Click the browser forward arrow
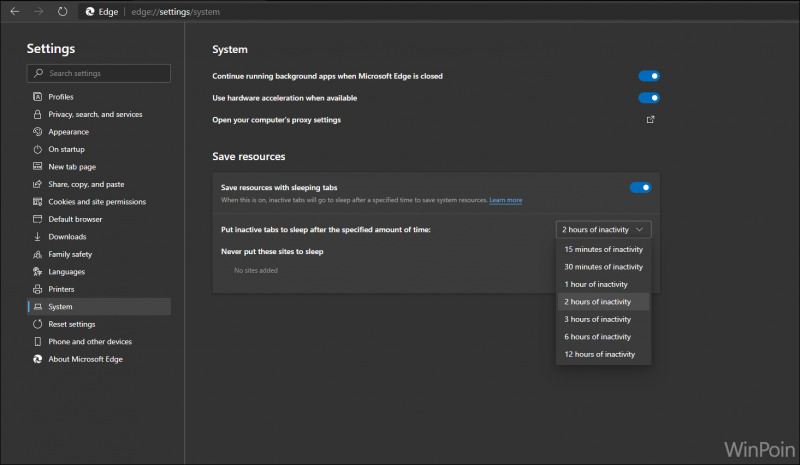Screen dimensions: 800x465 point(39,11)
